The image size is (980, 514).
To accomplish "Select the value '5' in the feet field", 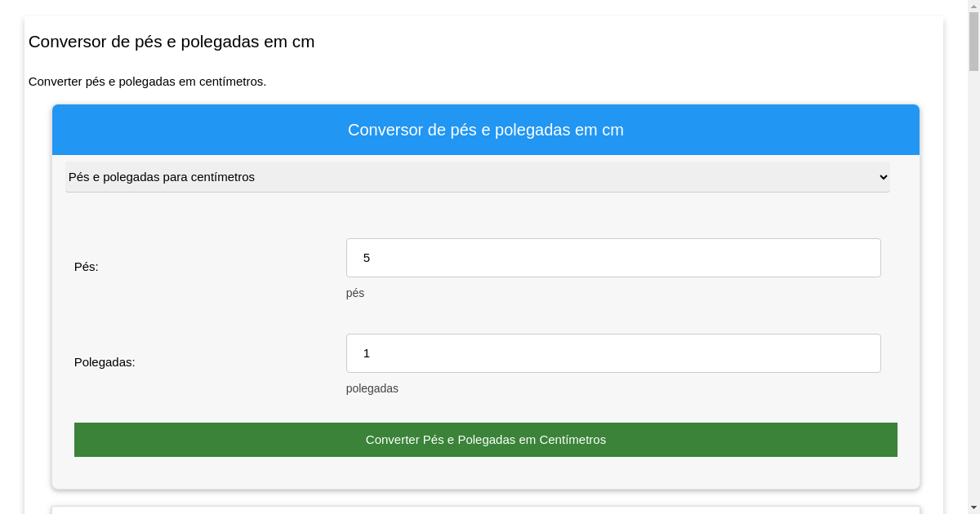I will click(366, 258).
